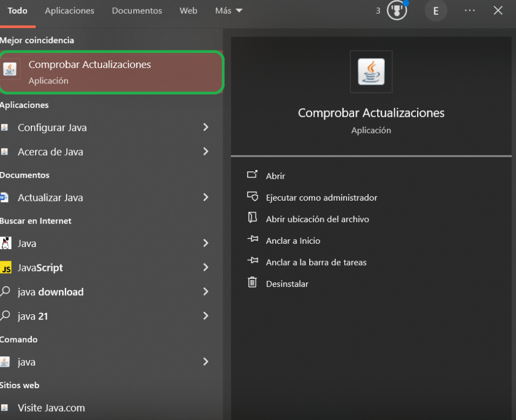Click the shield icon for Ejecutar como administrador
Screen dimensions: 516x420
pos(252,197)
